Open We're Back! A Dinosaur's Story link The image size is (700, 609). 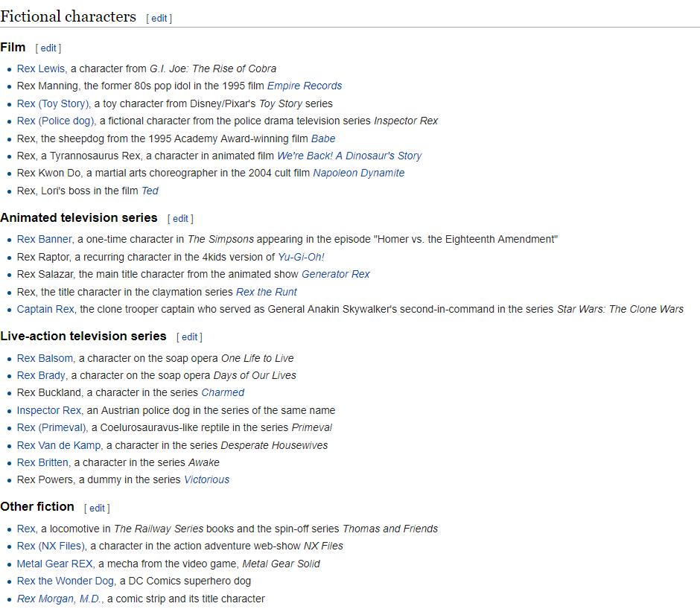pyautogui.click(x=349, y=156)
